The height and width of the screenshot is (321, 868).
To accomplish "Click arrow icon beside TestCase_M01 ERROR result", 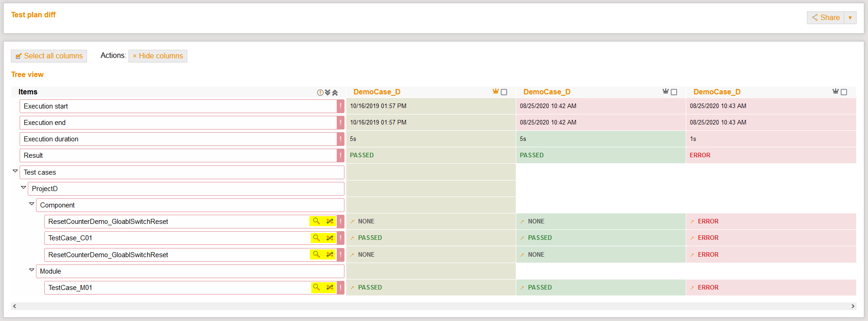I will (x=692, y=288).
